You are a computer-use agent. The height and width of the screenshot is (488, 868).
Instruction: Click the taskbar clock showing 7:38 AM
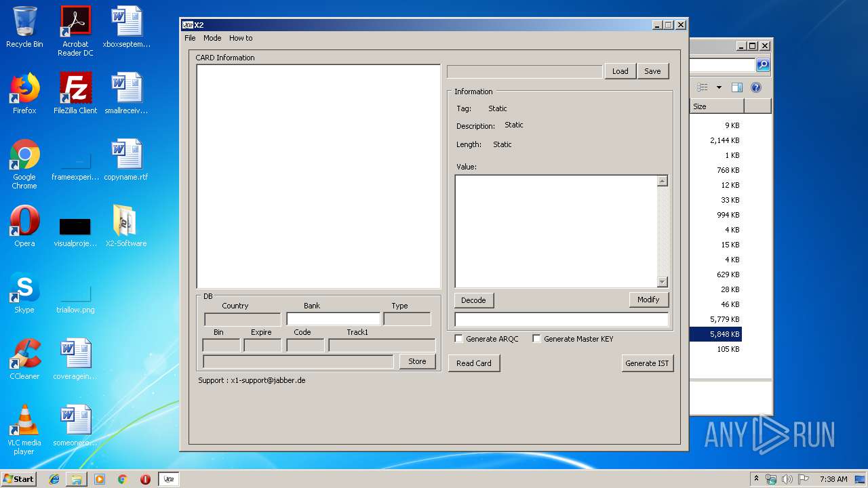pos(833,479)
